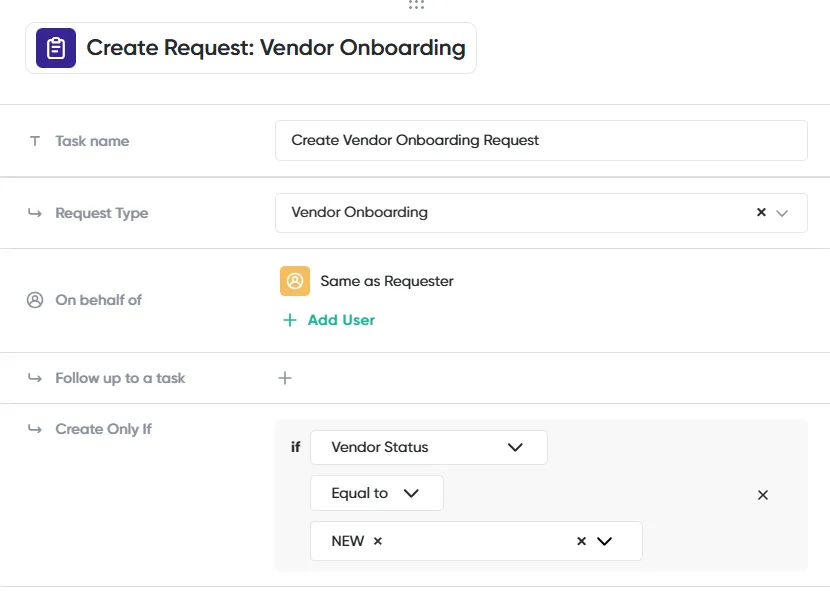Image resolution: width=830 pixels, height=591 pixels.
Task: Click the Follow up to a task arrow icon
Action: (x=35, y=378)
